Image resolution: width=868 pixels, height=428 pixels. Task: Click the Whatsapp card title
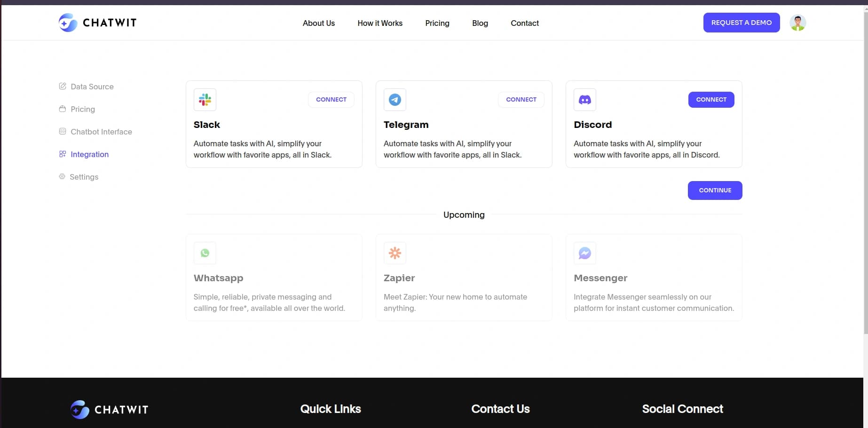tap(219, 278)
